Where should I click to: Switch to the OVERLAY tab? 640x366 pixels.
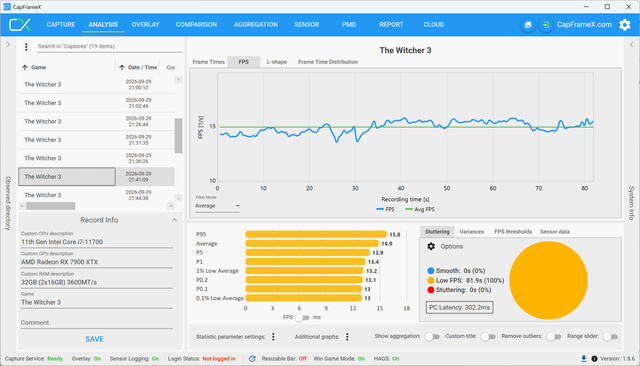point(145,24)
